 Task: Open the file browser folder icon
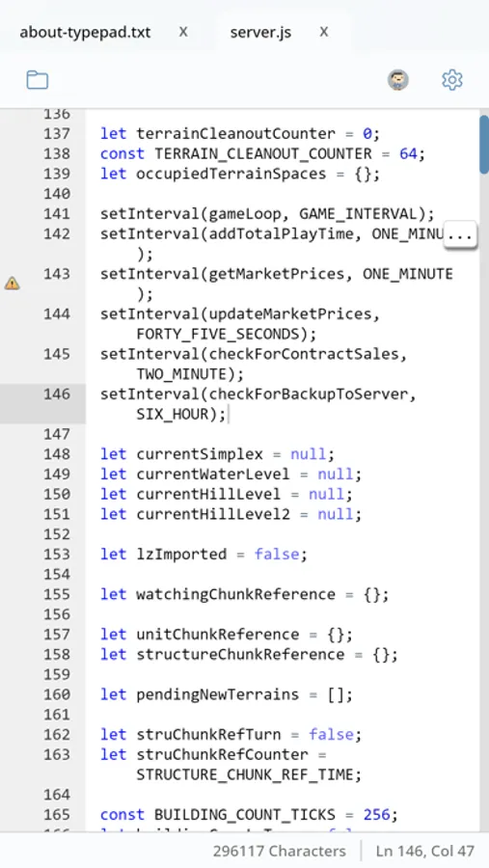pos(37,80)
